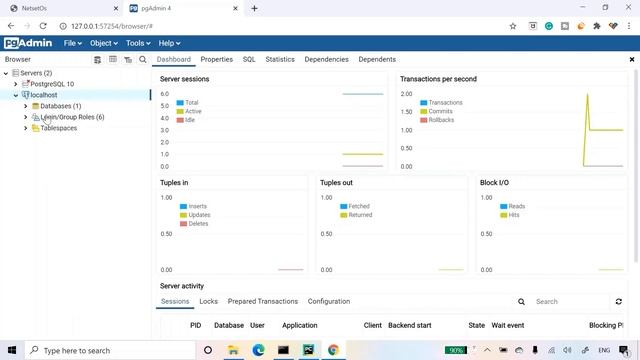Bookmark this page with the star icon

(x=513, y=26)
